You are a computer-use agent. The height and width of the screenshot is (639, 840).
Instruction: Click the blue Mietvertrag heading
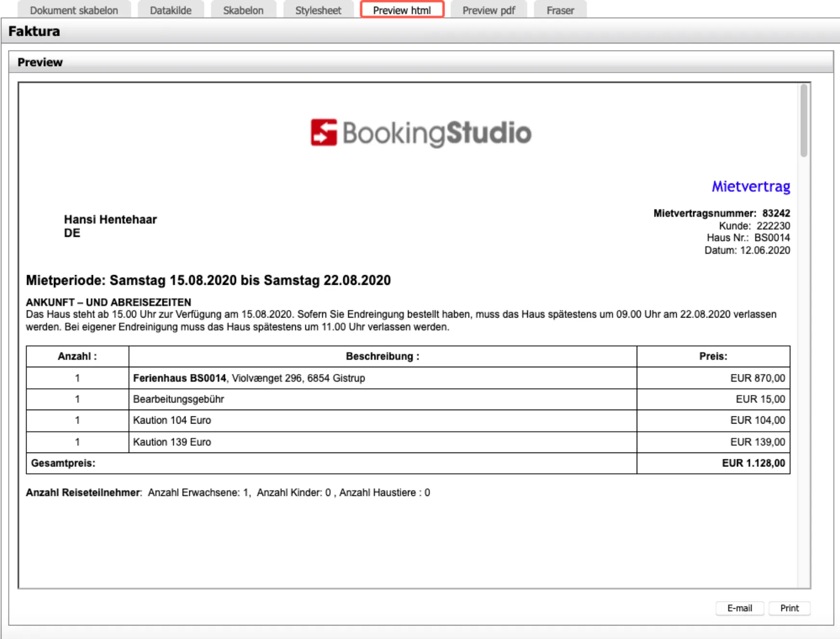tap(750, 186)
